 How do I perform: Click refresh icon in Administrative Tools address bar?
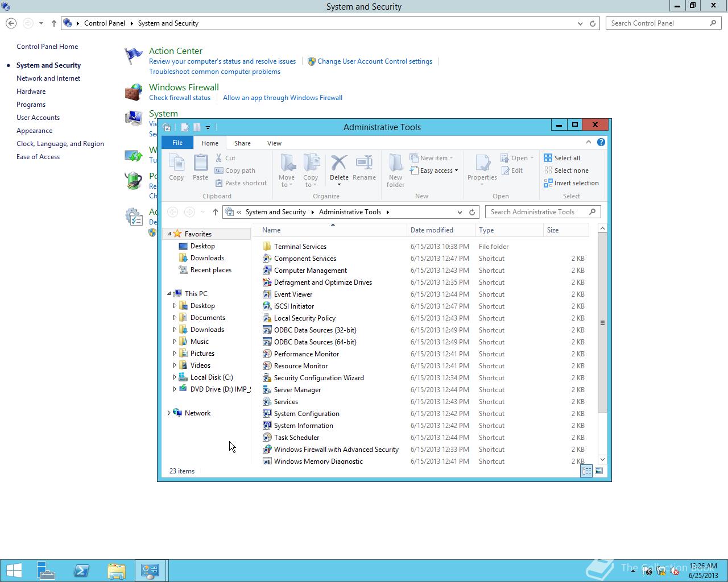click(x=472, y=212)
